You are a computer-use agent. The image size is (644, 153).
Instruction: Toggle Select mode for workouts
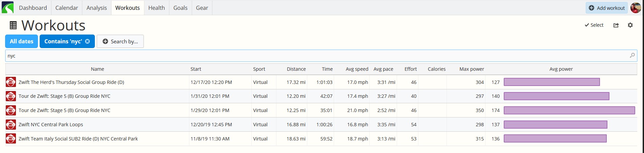(594, 25)
